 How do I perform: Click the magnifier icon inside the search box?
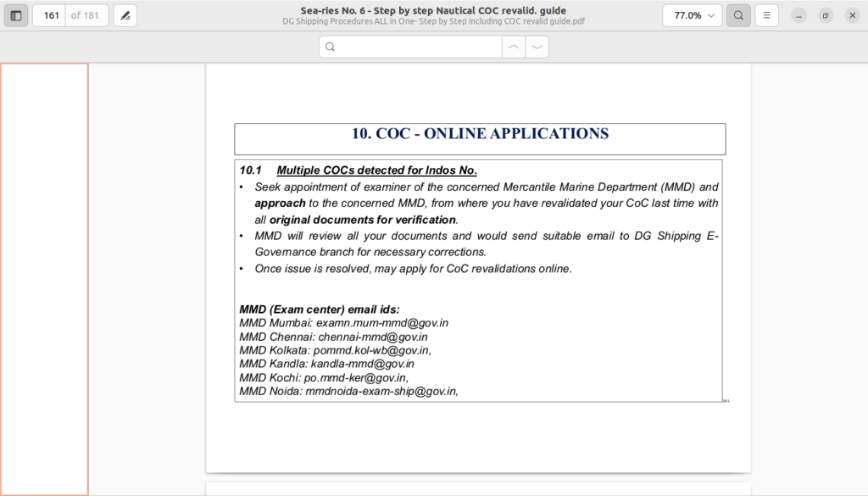pyautogui.click(x=330, y=47)
